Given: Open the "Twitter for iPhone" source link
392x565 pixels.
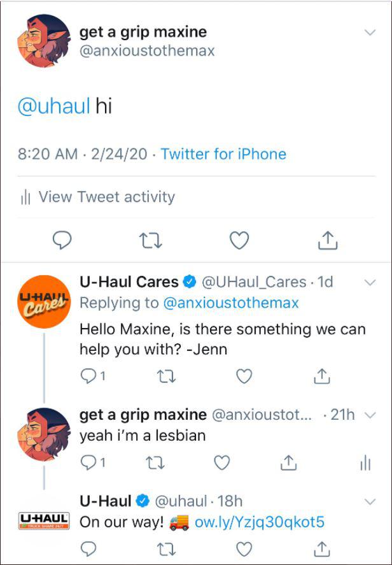Looking at the screenshot, I should pyautogui.click(x=223, y=154).
